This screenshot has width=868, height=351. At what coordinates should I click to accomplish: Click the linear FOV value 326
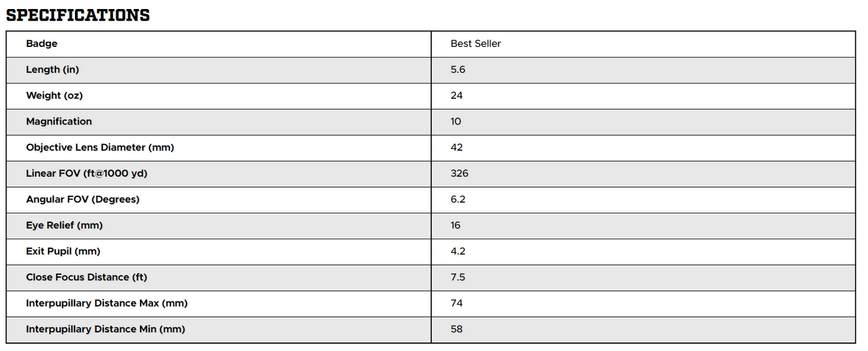coord(460,173)
